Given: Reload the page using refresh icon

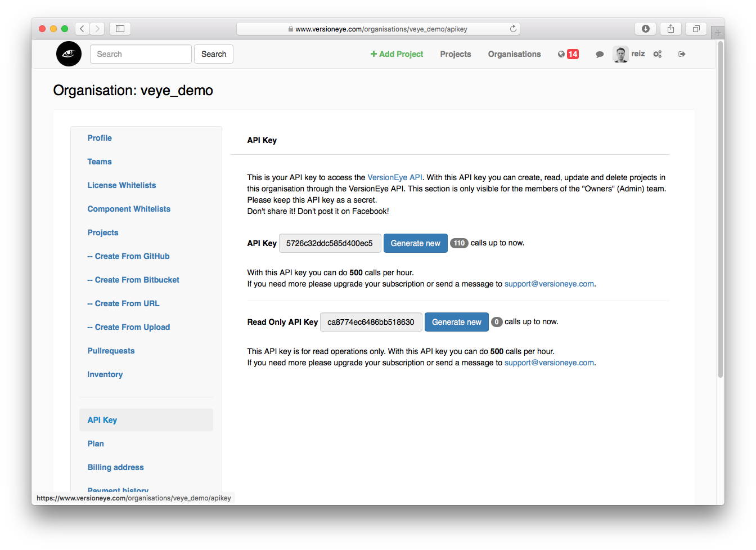Looking at the screenshot, I should pos(513,29).
